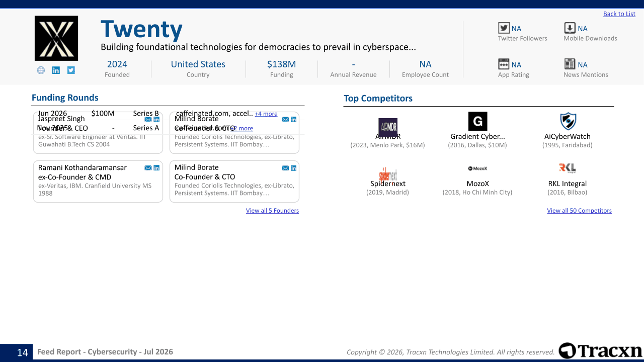Click the AirMDR competitor logo

(x=388, y=127)
